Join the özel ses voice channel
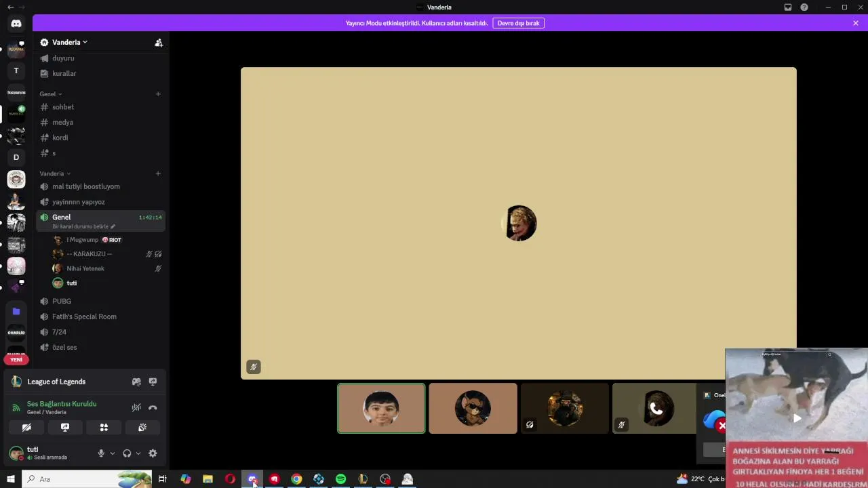Screen dimensions: 868x488 tap(100, 347)
